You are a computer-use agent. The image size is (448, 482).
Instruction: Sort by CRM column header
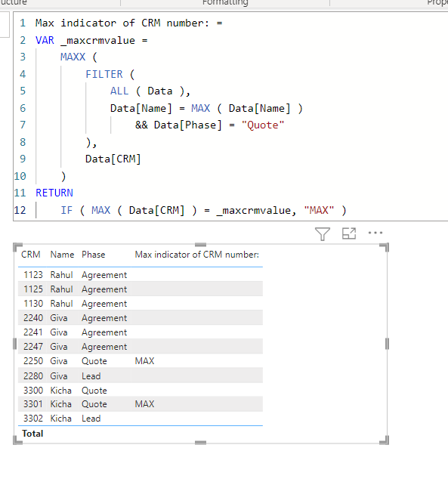30,255
